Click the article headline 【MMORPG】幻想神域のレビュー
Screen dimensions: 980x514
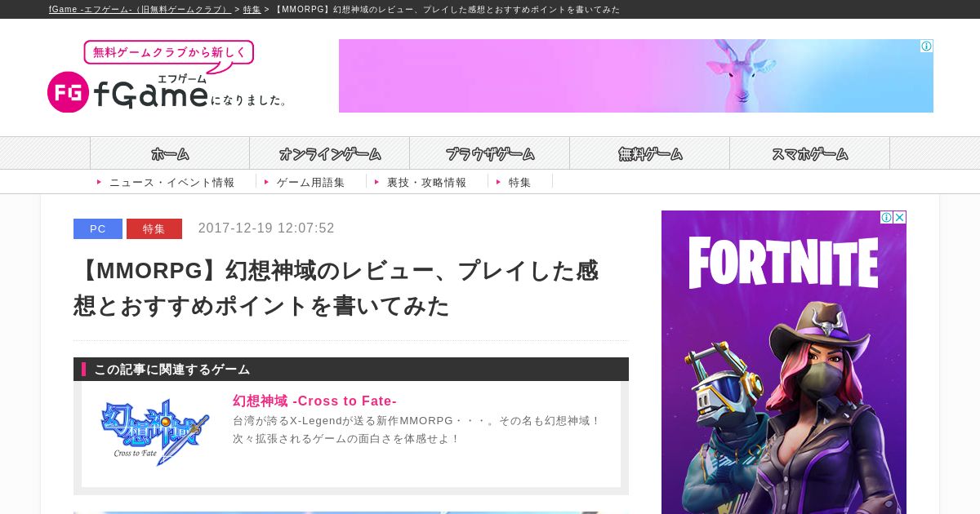tap(336, 288)
